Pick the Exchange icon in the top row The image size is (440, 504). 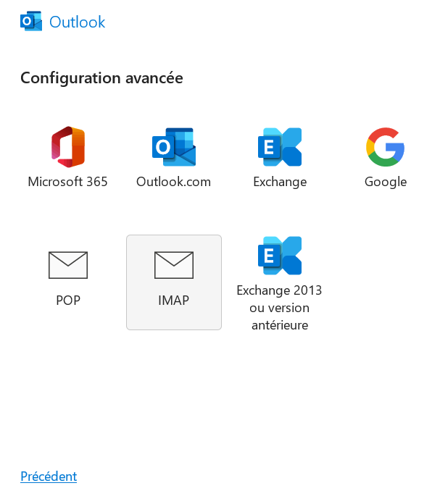(280, 147)
